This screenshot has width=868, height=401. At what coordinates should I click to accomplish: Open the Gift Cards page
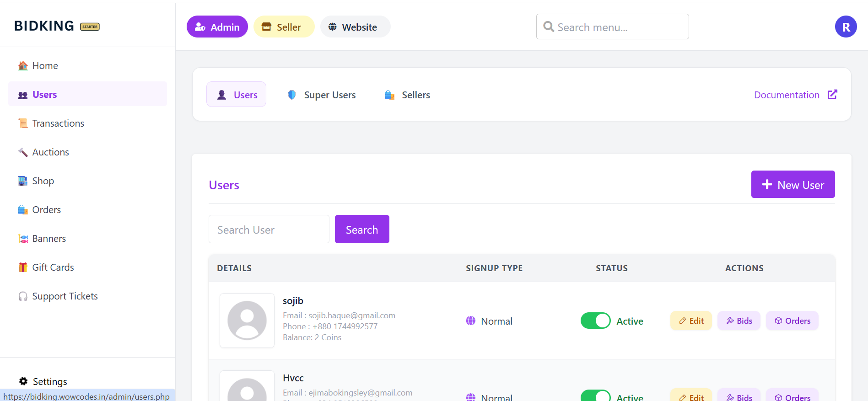pyautogui.click(x=87, y=267)
